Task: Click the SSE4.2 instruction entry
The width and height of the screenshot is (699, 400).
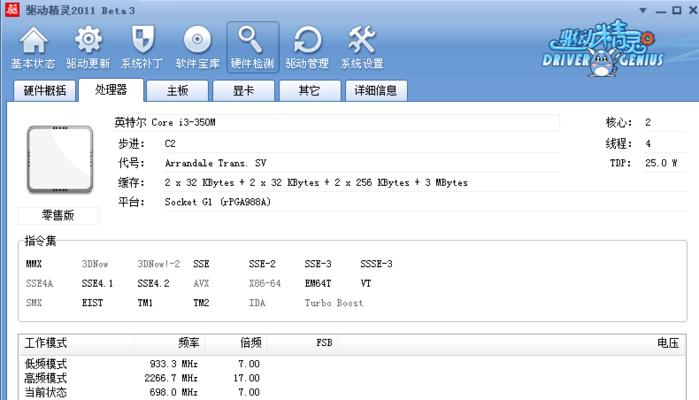Action: [153, 284]
